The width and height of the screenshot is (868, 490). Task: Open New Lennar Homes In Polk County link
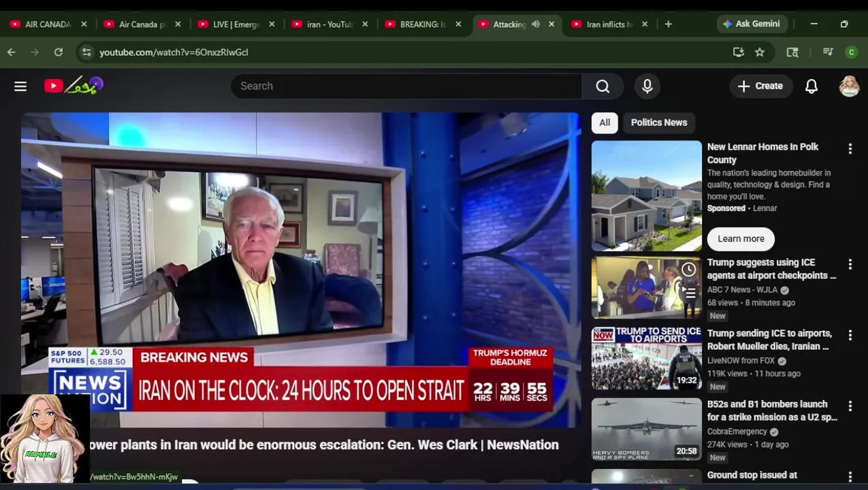[x=762, y=153]
